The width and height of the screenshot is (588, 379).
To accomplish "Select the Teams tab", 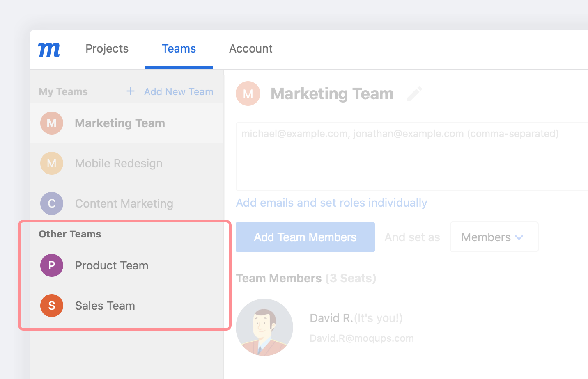I will [x=179, y=48].
